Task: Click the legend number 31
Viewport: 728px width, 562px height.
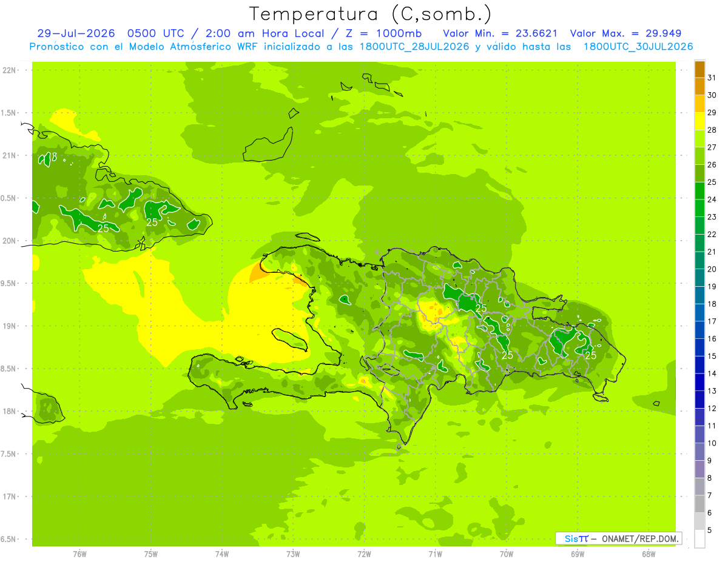Action: (x=712, y=78)
